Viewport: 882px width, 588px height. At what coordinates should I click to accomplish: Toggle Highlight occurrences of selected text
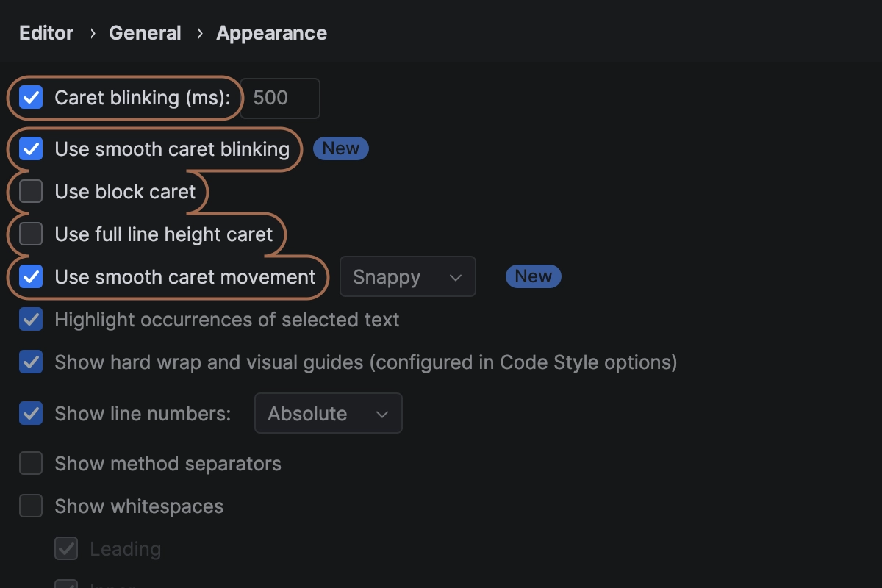(x=31, y=320)
